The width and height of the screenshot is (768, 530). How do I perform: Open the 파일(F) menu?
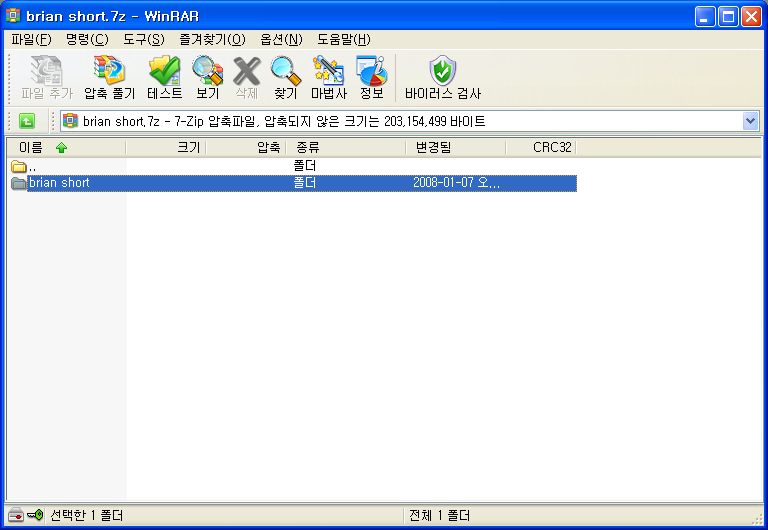coord(31,39)
